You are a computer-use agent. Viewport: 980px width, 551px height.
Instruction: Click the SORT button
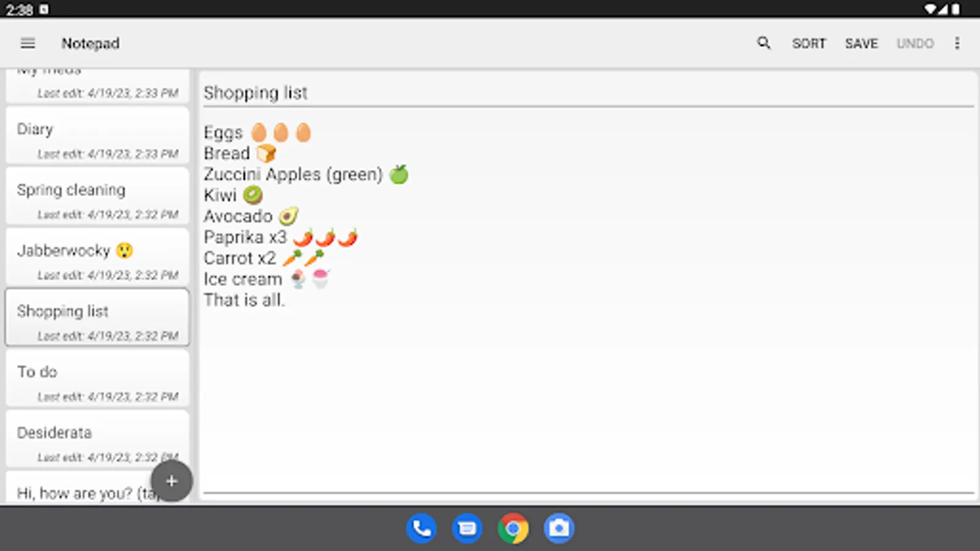809,43
